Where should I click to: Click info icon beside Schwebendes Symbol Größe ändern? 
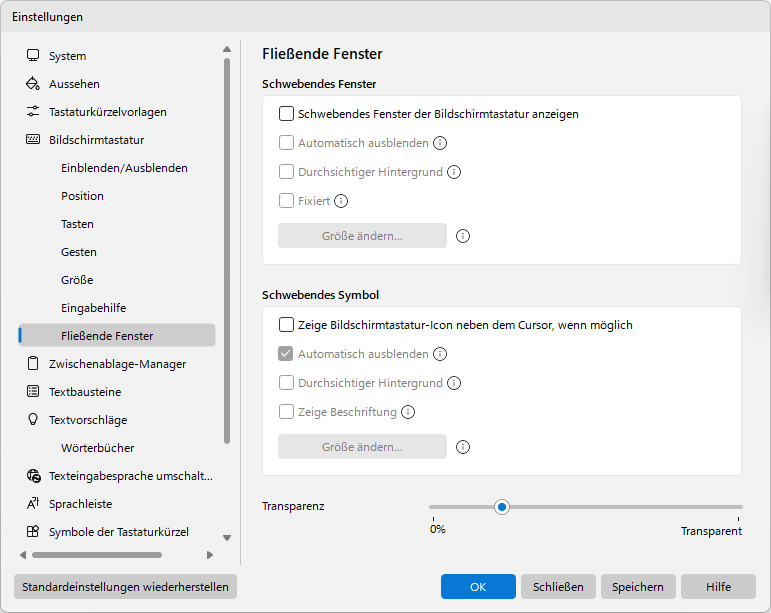[x=463, y=447]
